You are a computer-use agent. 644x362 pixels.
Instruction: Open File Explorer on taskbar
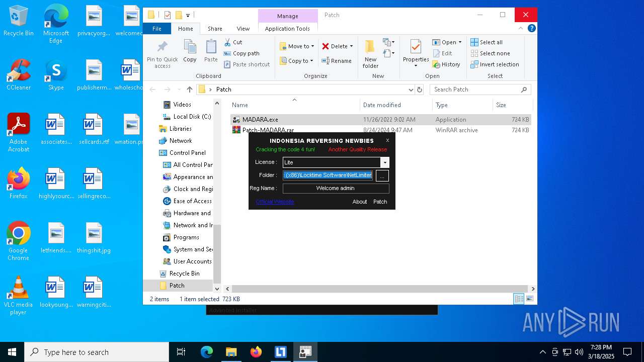tap(231, 352)
